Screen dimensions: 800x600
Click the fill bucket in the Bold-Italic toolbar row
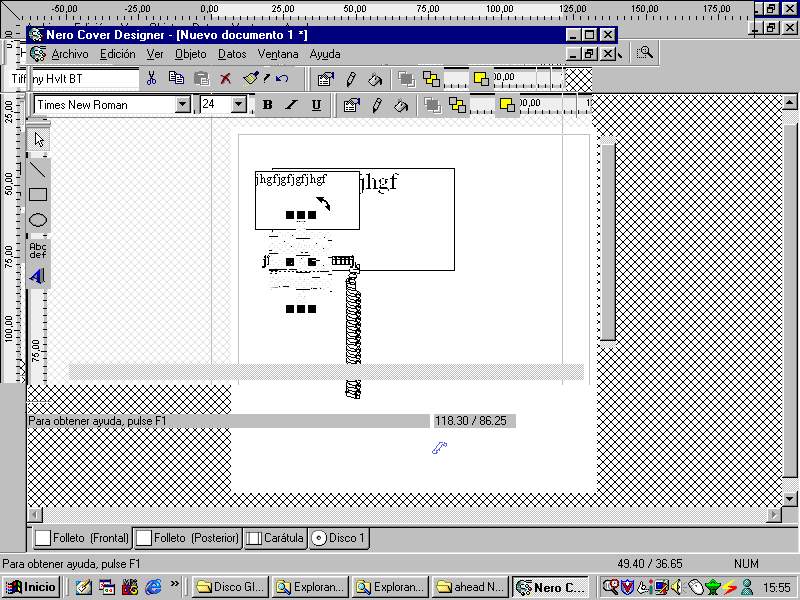coord(401,106)
